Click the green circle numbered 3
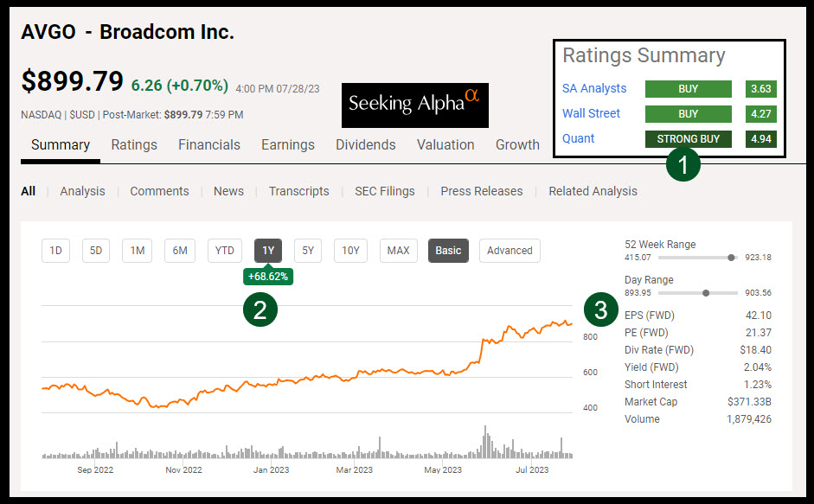Image resolution: width=814 pixels, height=504 pixels. pyautogui.click(x=601, y=309)
